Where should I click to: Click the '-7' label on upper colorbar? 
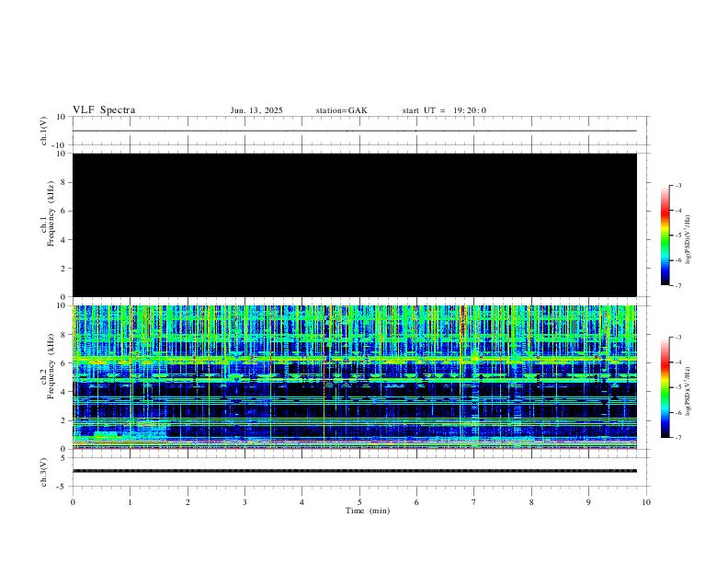point(677,285)
